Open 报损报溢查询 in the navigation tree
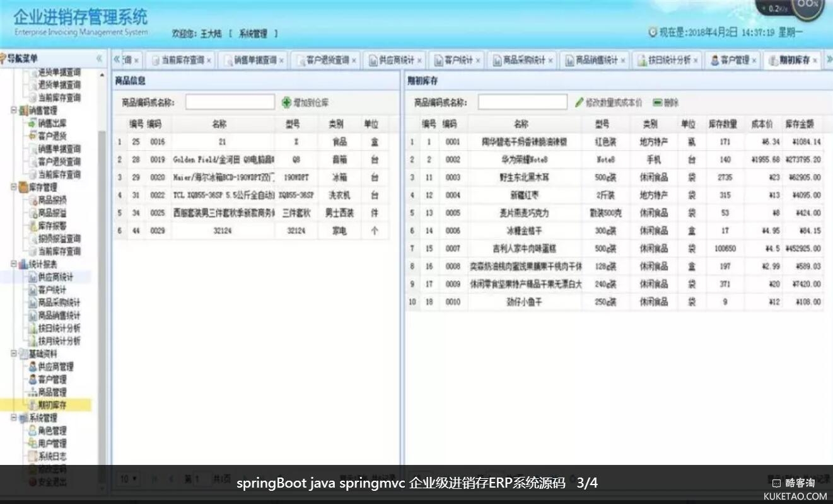 point(59,238)
